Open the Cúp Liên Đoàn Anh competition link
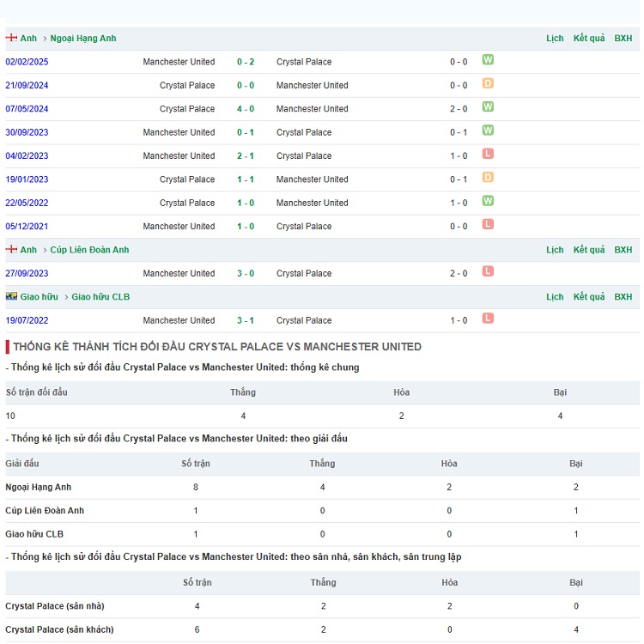The image size is (644, 644). pyautogui.click(x=89, y=250)
